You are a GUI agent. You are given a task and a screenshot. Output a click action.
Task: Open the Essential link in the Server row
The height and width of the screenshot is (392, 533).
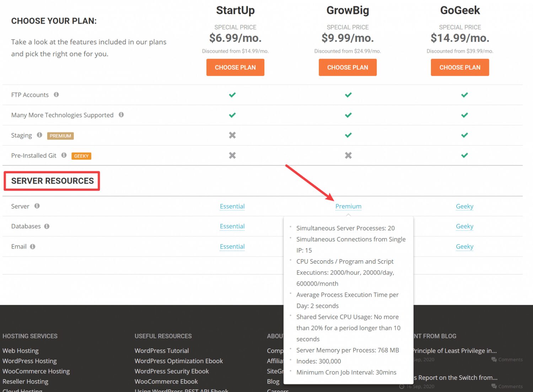point(232,206)
